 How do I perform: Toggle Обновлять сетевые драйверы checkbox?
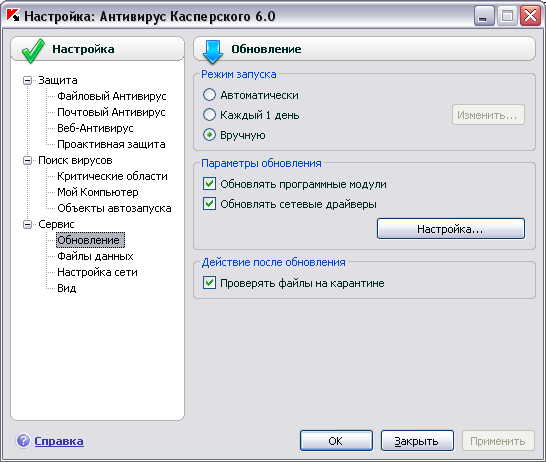click(209, 204)
